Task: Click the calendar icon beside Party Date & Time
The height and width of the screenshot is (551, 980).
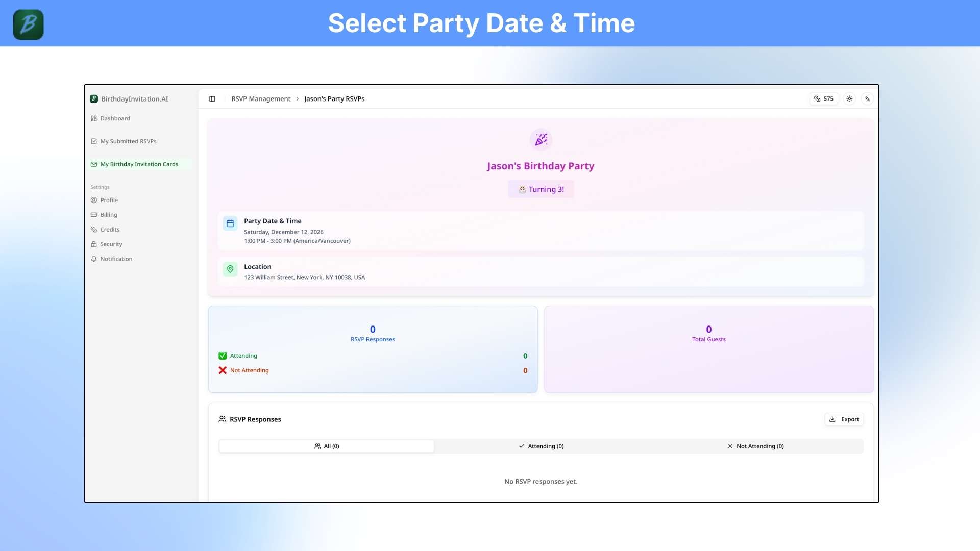Action: 230,223
